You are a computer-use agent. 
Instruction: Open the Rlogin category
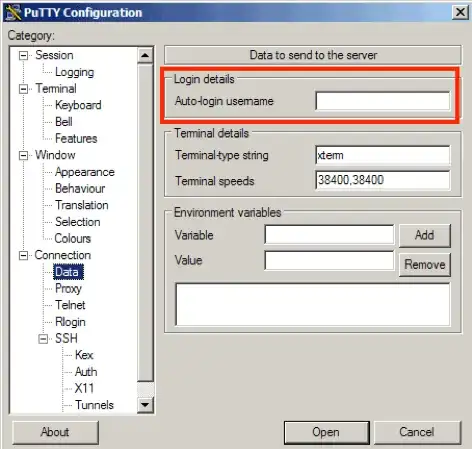pos(70,322)
